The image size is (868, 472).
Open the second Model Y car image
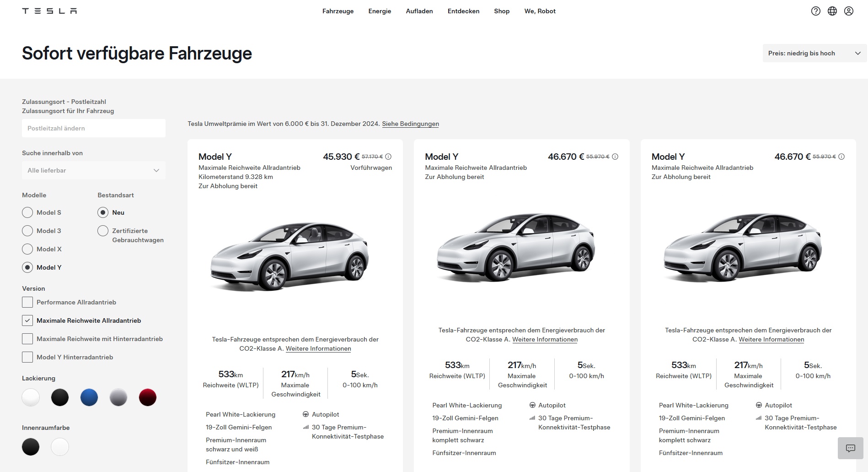click(x=516, y=248)
